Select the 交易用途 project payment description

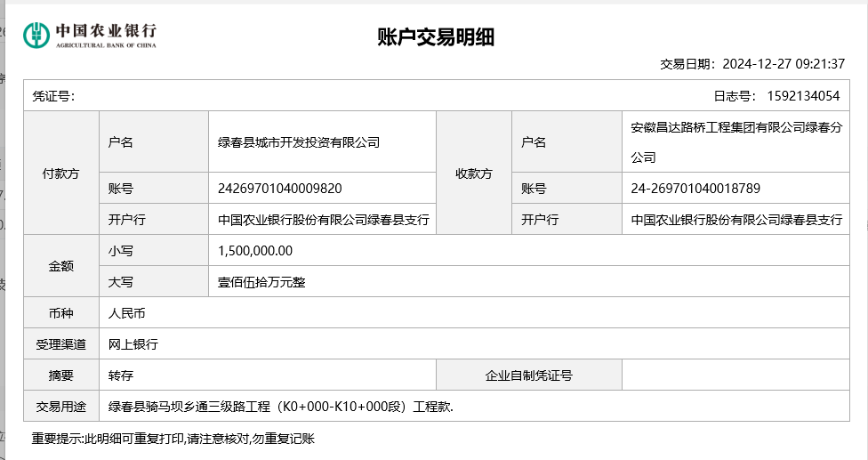[281, 407]
